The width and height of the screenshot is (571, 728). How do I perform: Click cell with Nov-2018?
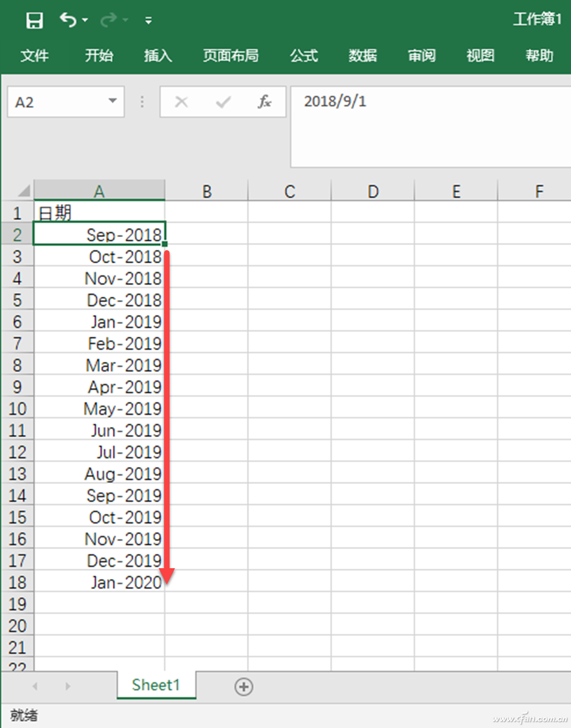(99, 278)
